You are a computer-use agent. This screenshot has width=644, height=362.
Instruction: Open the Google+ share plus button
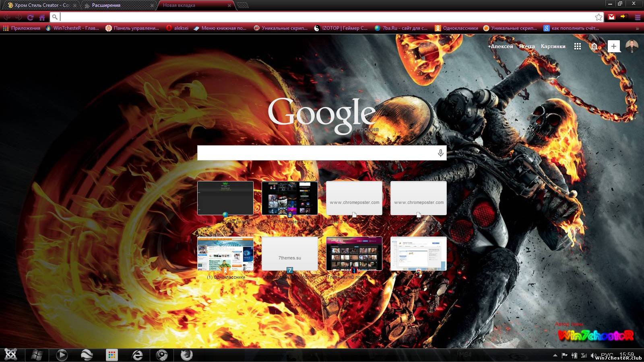click(x=613, y=46)
